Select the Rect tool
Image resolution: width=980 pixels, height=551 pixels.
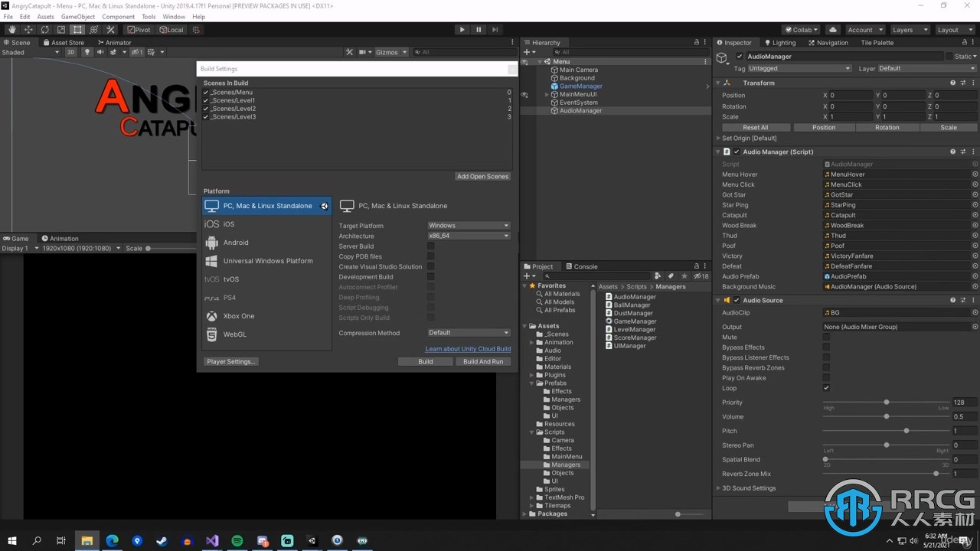pos(77,30)
